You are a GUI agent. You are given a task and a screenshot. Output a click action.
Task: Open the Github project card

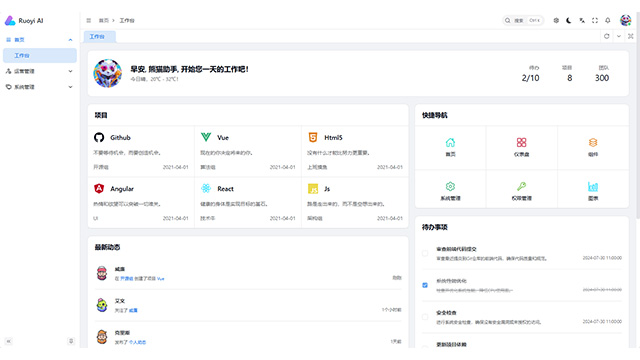tap(141, 151)
